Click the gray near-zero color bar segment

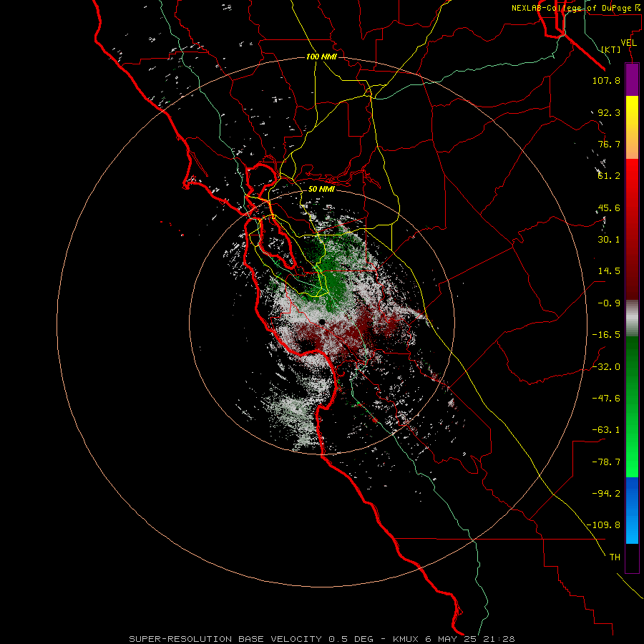point(632,318)
